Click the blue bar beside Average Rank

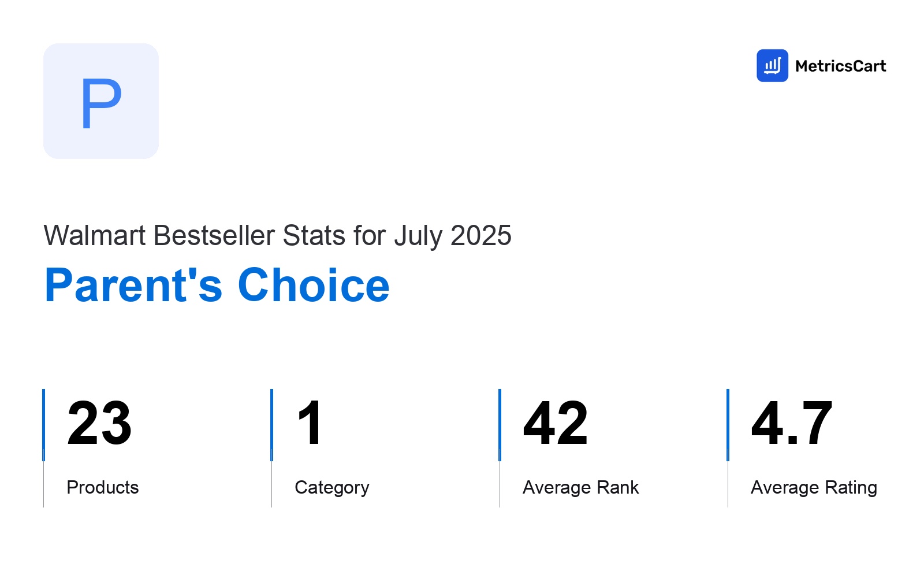point(500,425)
